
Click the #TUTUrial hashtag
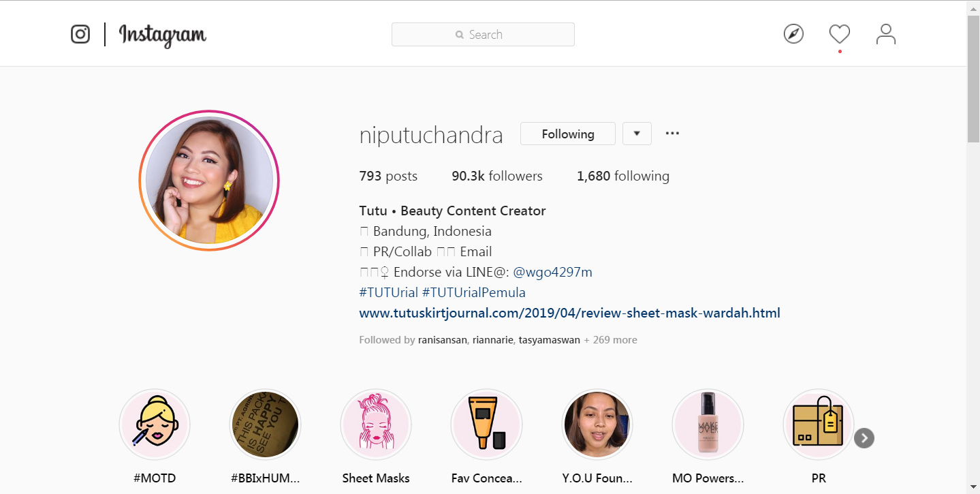pyautogui.click(x=388, y=292)
